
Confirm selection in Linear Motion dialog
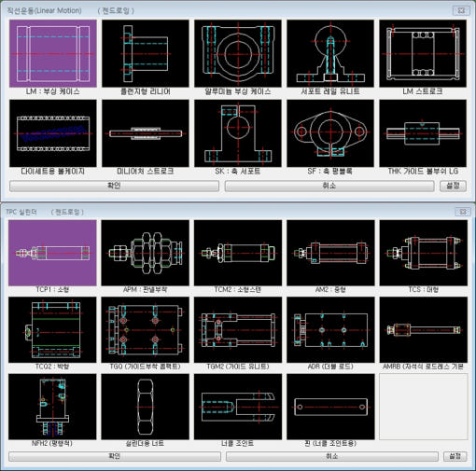coord(114,186)
